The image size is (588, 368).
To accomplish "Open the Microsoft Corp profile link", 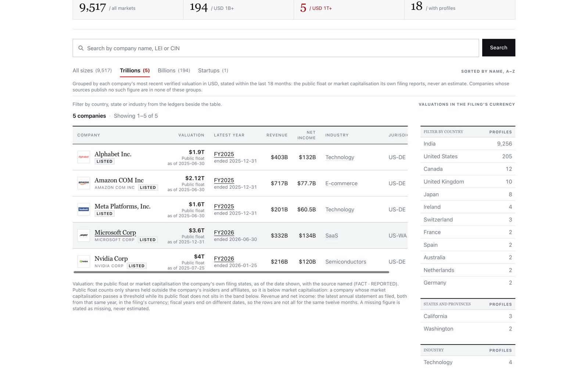I will [115, 232].
